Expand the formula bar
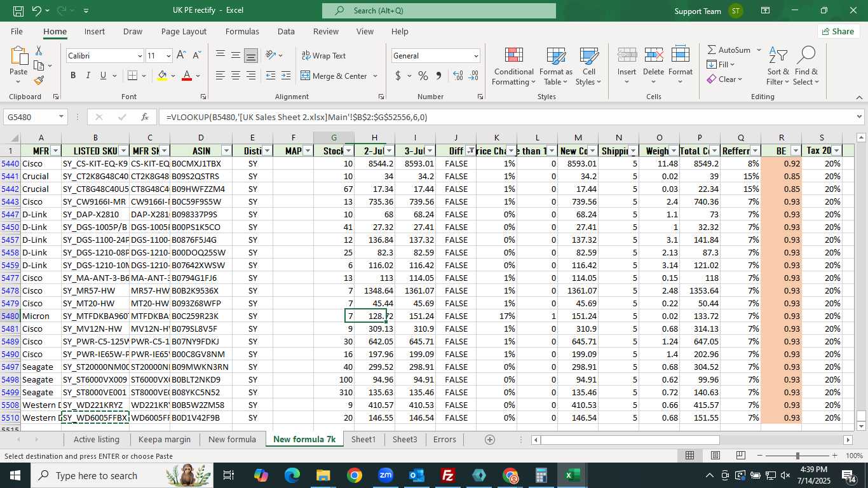Screen dimensions: 868x488 pos(859,117)
